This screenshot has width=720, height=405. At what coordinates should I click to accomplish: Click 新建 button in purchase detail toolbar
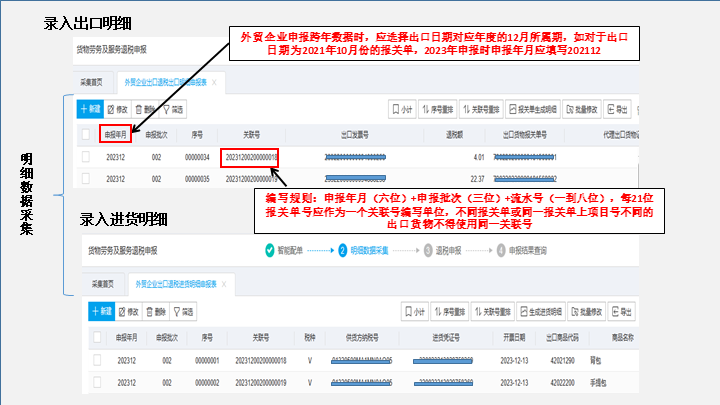[101, 312]
